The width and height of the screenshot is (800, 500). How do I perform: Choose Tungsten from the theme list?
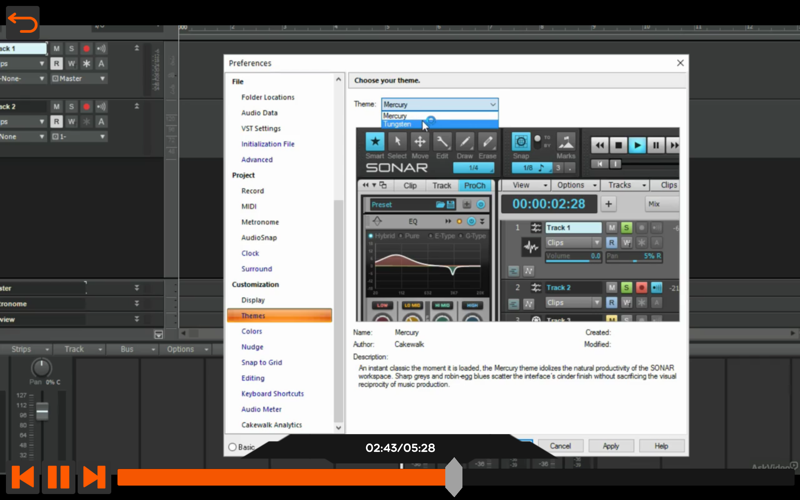click(439, 124)
